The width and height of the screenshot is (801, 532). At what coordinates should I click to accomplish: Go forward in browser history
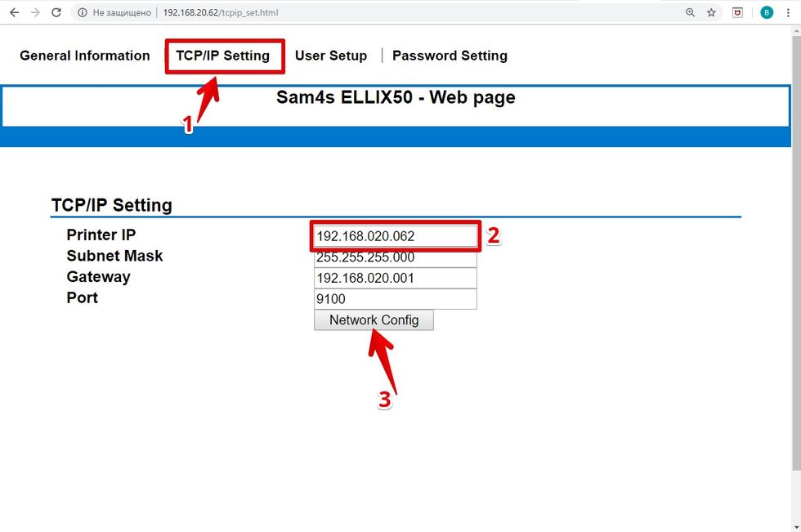click(x=35, y=12)
